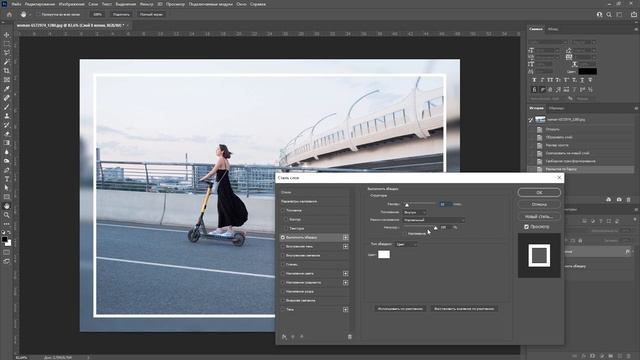This screenshot has height=360, width=640.
Task: Open the Фильтр (Filter) menu
Action: click(x=147, y=4)
